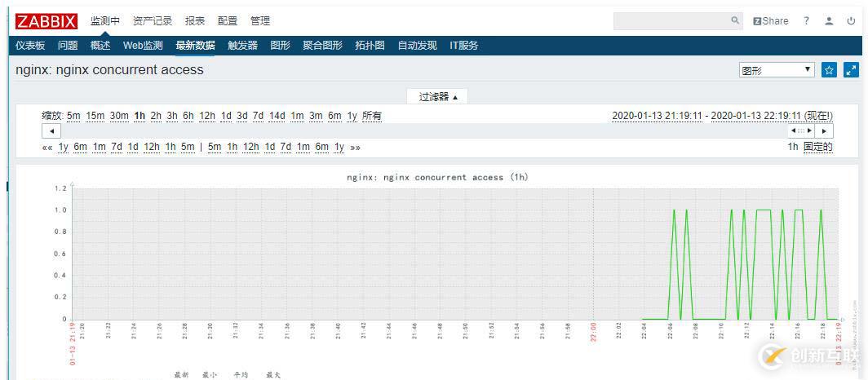Open the help question mark

point(807,21)
